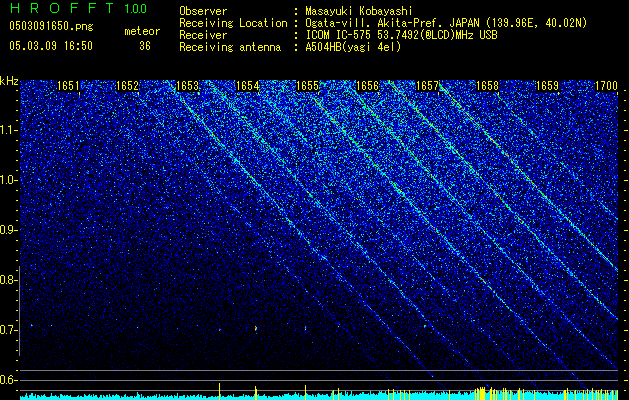Click the date stamp 05.03.09 16:50
629x400 pixels.
tap(51, 46)
